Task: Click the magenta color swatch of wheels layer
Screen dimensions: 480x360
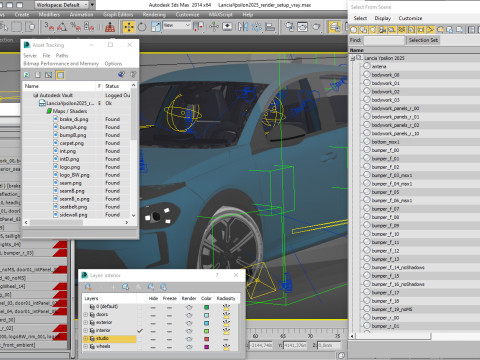Action: [x=206, y=347]
